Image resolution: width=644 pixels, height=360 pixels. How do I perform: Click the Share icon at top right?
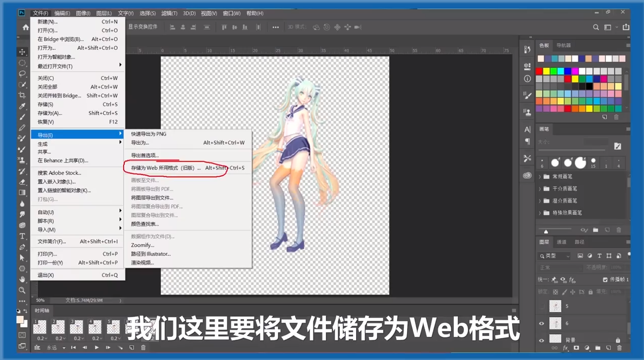click(x=626, y=27)
